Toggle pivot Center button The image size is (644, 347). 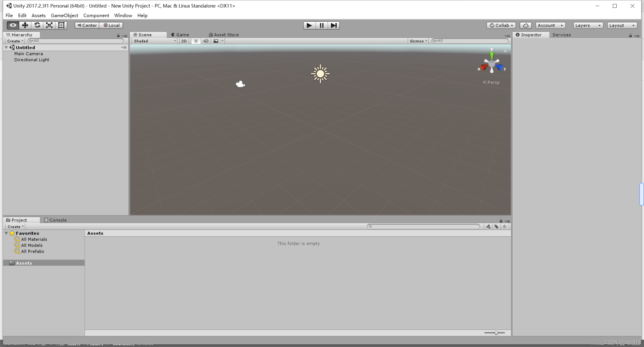[x=87, y=25]
